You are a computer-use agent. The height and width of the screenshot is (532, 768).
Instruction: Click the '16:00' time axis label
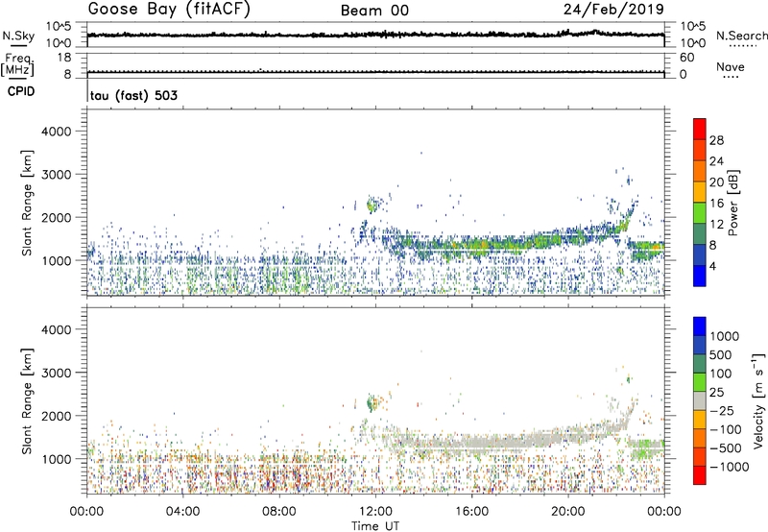[471, 512]
